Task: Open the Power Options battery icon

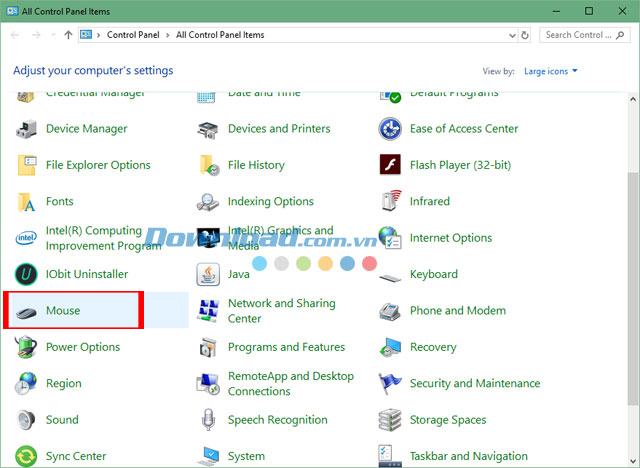Action: pyautogui.click(x=25, y=347)
